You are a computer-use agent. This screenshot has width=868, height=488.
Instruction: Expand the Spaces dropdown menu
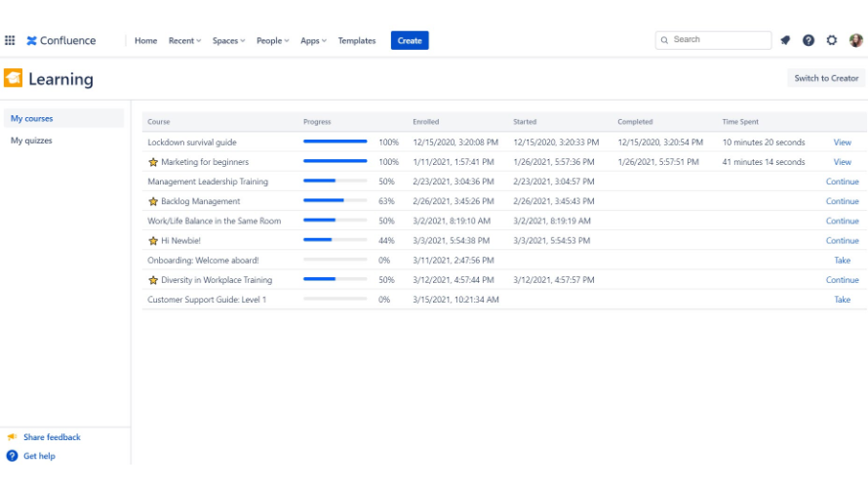pos(228,41)
